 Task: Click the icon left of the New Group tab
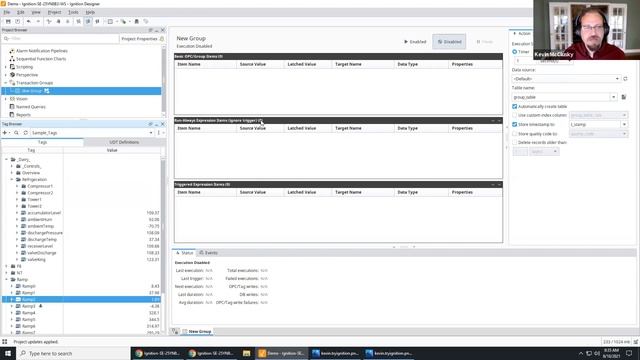point(175,331)
